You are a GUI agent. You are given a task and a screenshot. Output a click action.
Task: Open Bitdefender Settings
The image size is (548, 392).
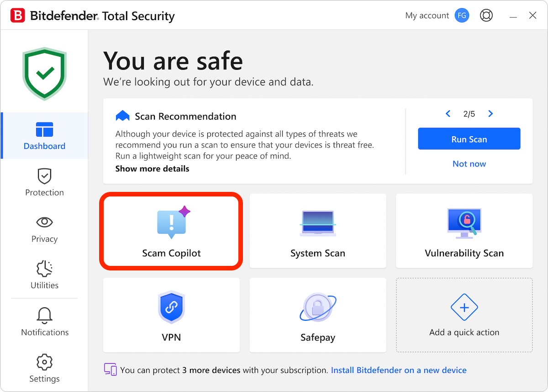44,368
